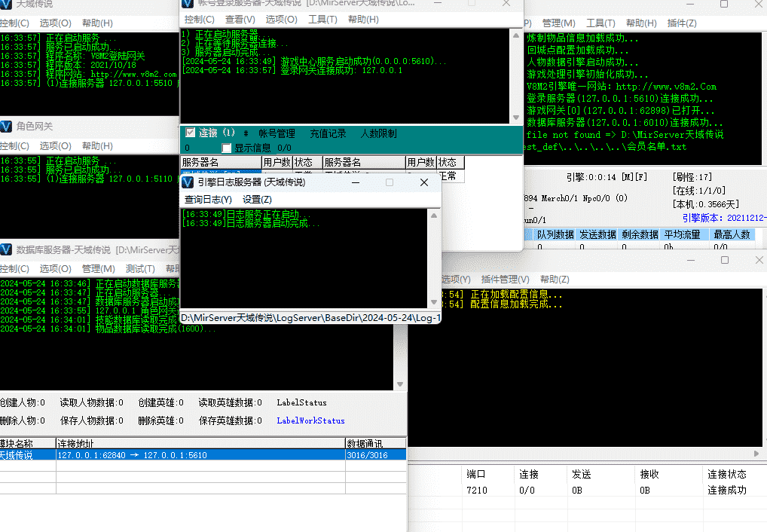Viewport: 767px width, 532px height.
Task: Click 帐号管理 in the teal toolbar
Action: pyautogui.click(x=277, y=133)
